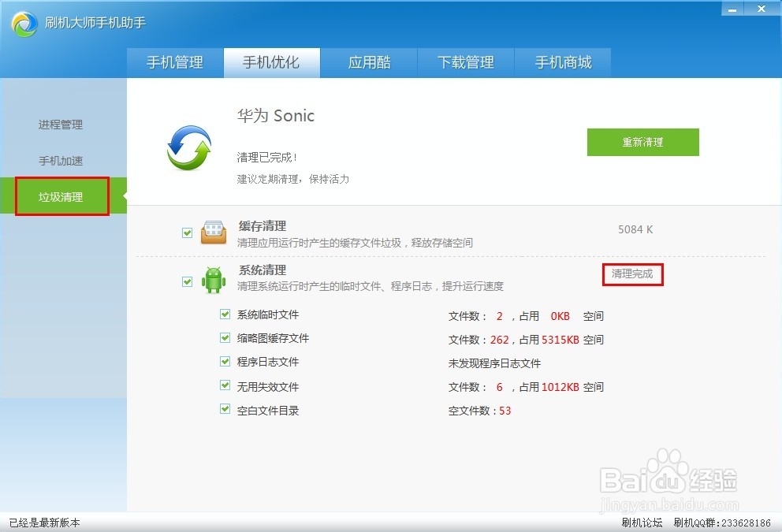The image size is (782, 532).
Task: Toggle the 缩略图缓存文件 checkbox
Action: [225, 337]
